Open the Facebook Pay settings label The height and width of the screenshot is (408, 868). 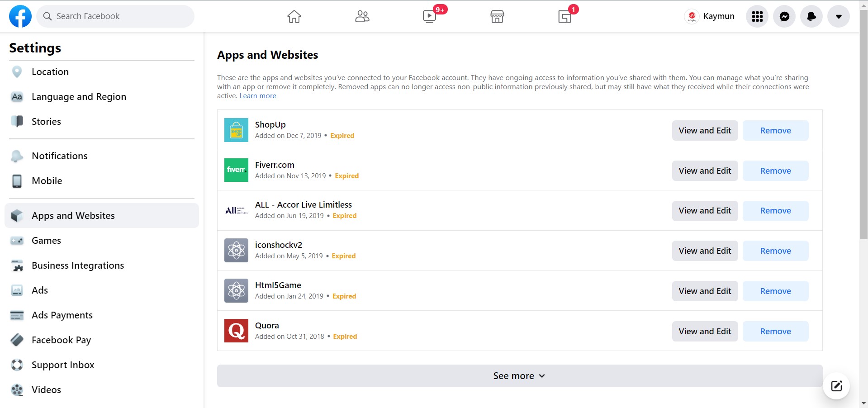tap(61, 340)
